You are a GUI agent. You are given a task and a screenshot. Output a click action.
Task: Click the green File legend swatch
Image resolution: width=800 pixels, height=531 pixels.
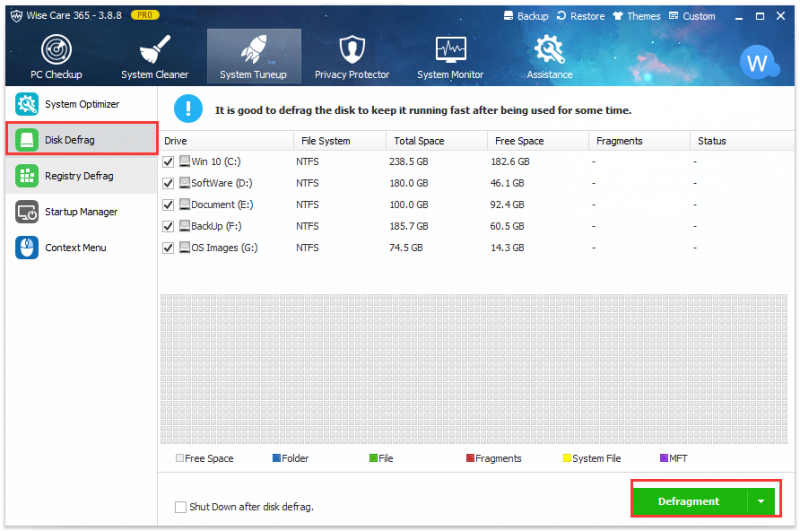pos(373,458)
